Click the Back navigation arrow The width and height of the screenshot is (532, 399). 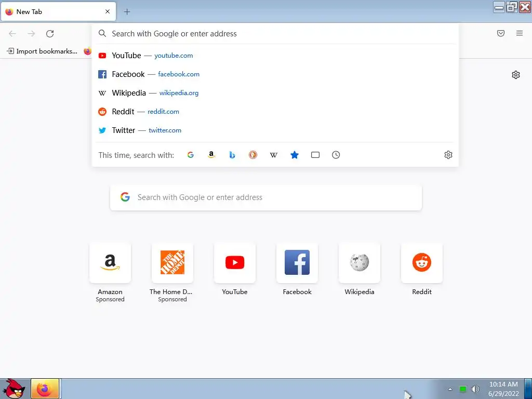[12, 34]
